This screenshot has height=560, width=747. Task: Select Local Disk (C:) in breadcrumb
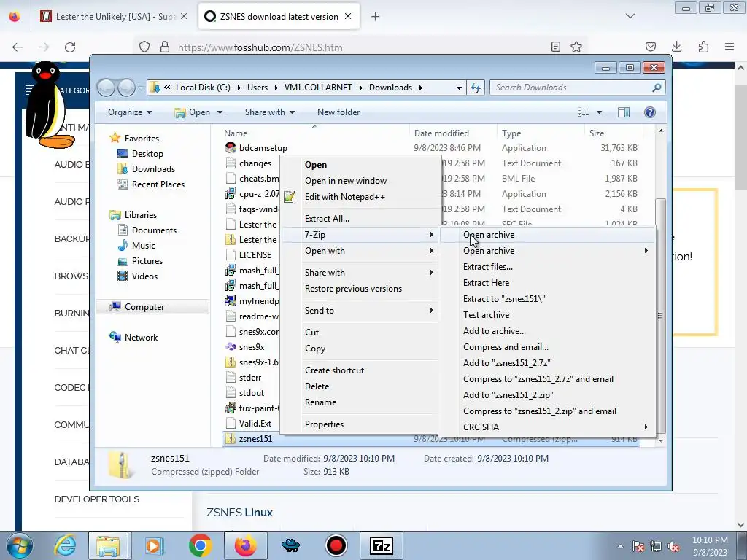coord(203,87)
